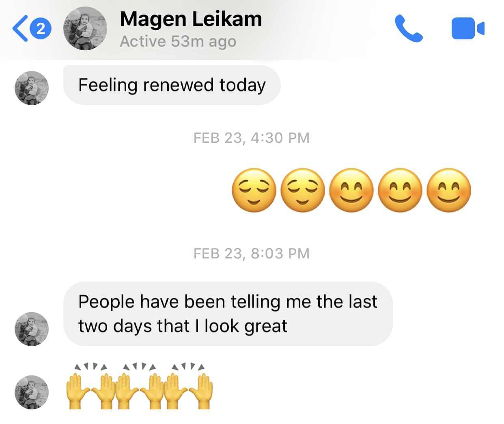Tap the avatar beside the raised hands emojis

[32, 392]
